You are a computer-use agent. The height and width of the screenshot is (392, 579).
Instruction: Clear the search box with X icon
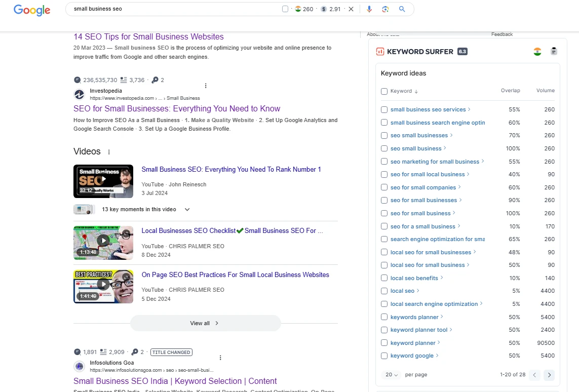pyautogui.click(x=351, y=9)
